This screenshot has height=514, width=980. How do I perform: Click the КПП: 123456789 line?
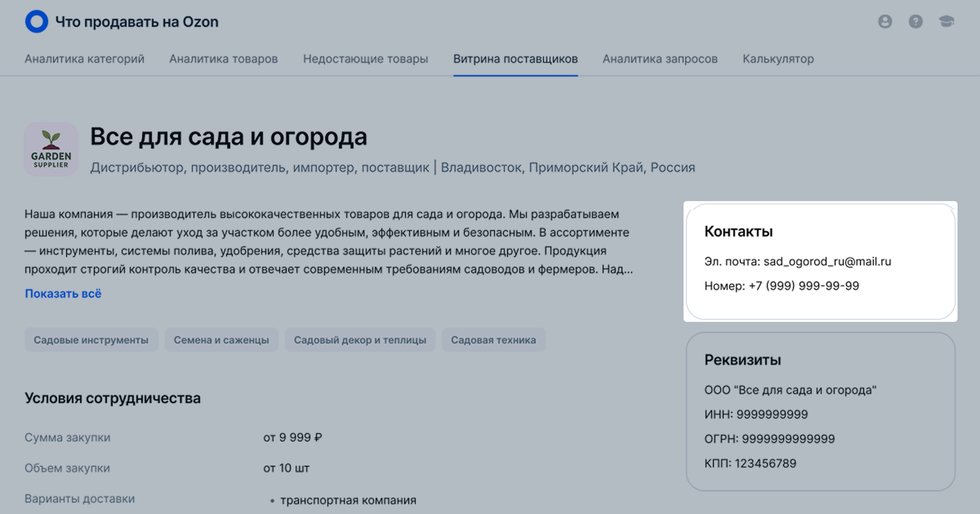tap(750, 463)
